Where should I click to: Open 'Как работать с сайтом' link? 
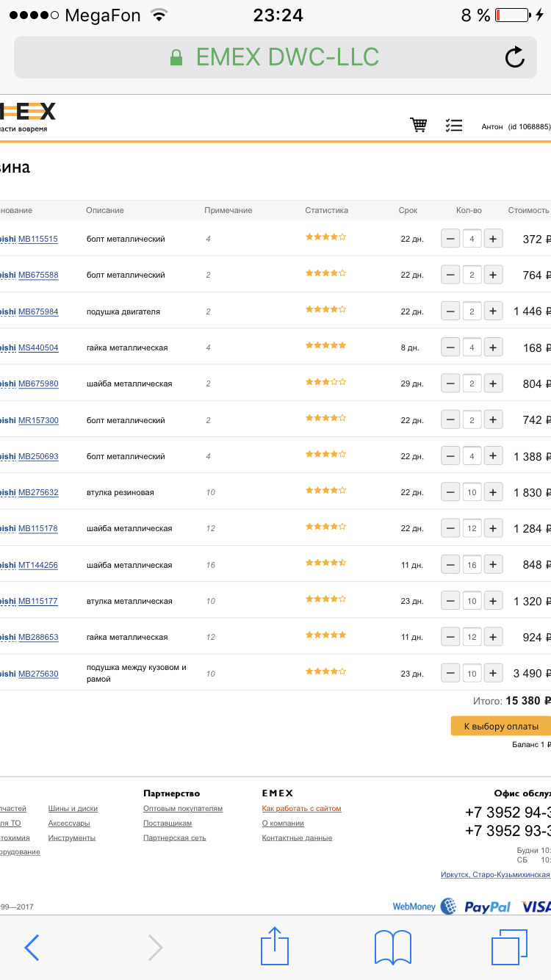tap(301, 809)
